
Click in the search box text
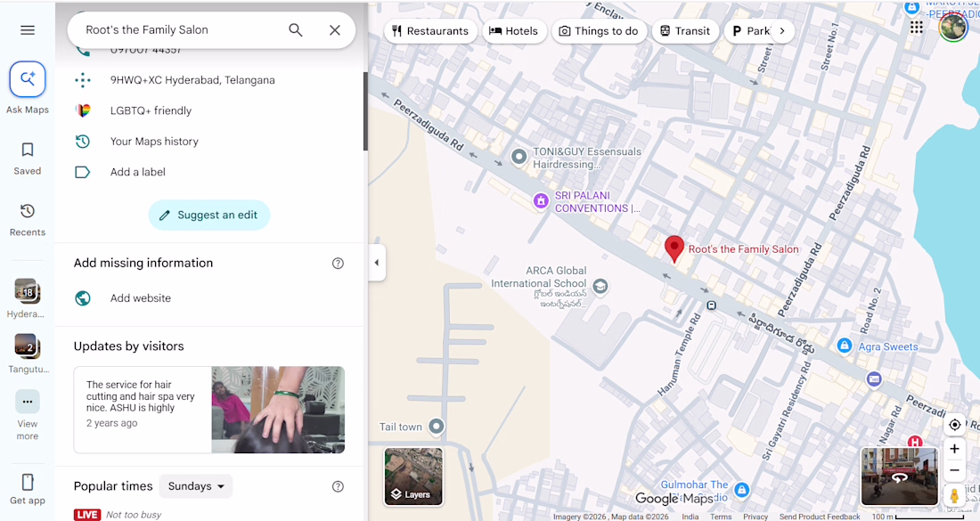147,30
